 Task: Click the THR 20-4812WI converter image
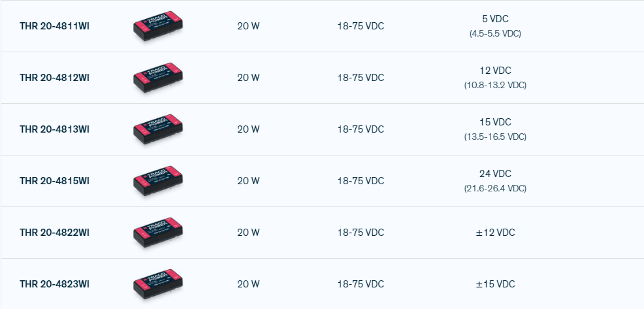(157, 78)
